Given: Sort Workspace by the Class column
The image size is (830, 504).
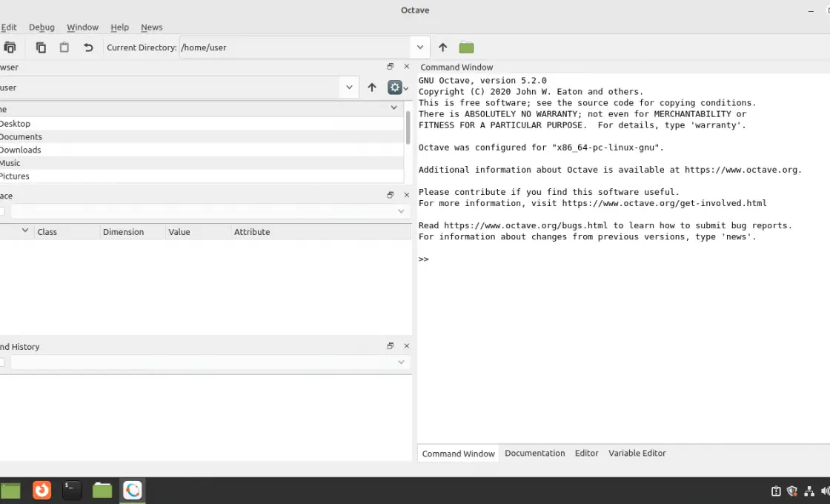Looking at the screenshot, I should click(67, 232).
